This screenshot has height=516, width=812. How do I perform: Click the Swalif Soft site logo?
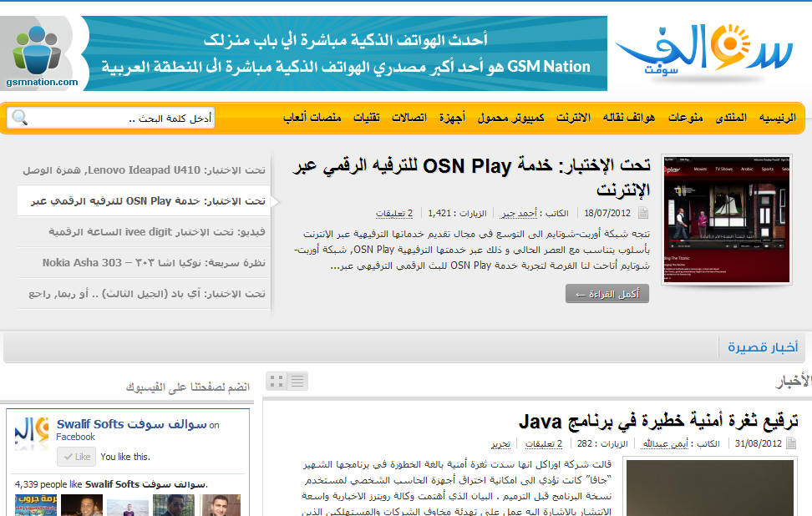pyautogui.click(x=705, y=52)
